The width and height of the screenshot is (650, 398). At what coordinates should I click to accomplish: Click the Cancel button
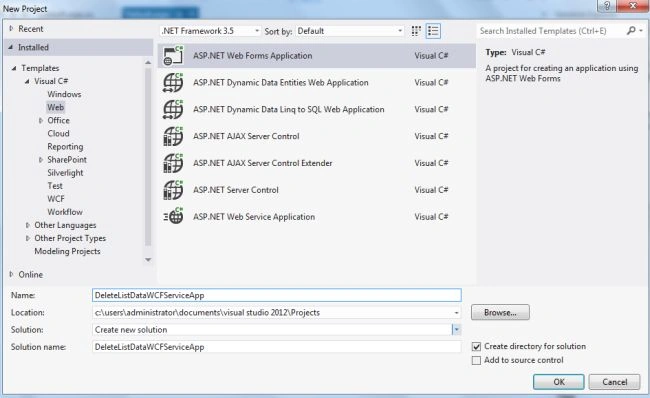(614, 382)
